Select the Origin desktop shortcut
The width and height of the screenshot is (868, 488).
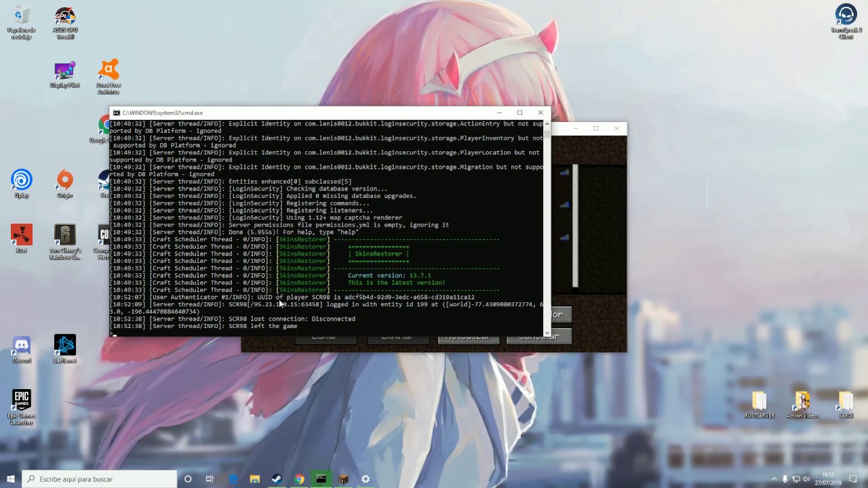65,184
